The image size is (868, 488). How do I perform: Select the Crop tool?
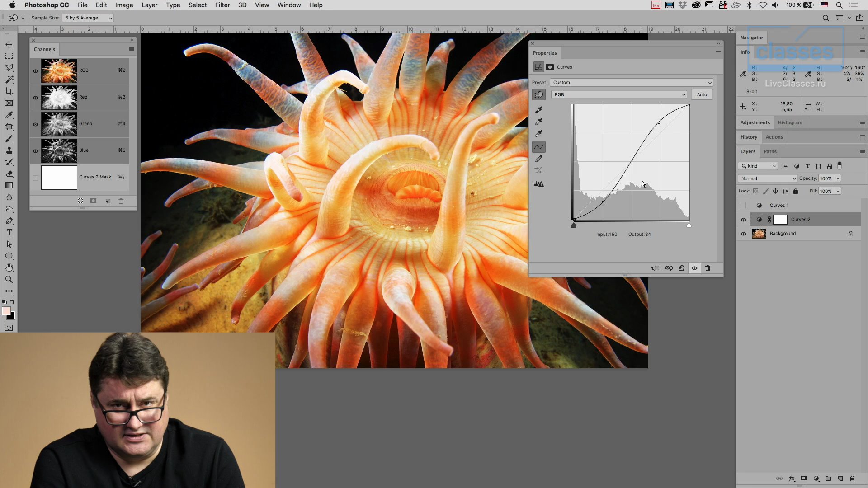[9, 91]
